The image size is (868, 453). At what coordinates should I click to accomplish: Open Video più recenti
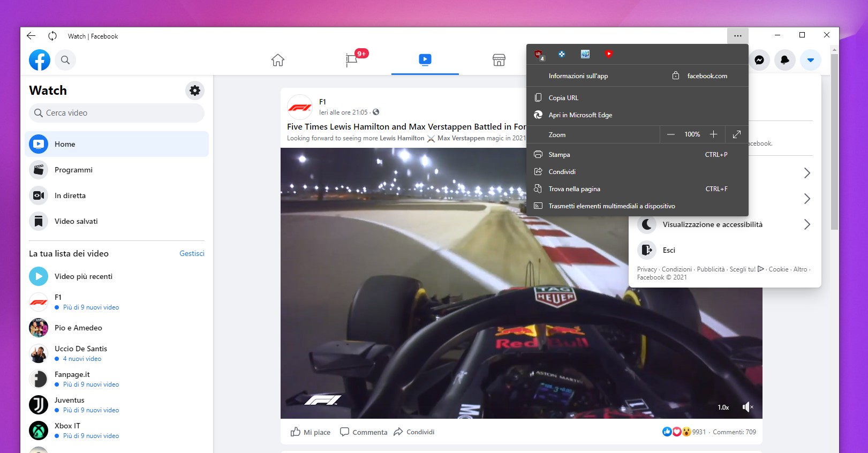(117, 276)
